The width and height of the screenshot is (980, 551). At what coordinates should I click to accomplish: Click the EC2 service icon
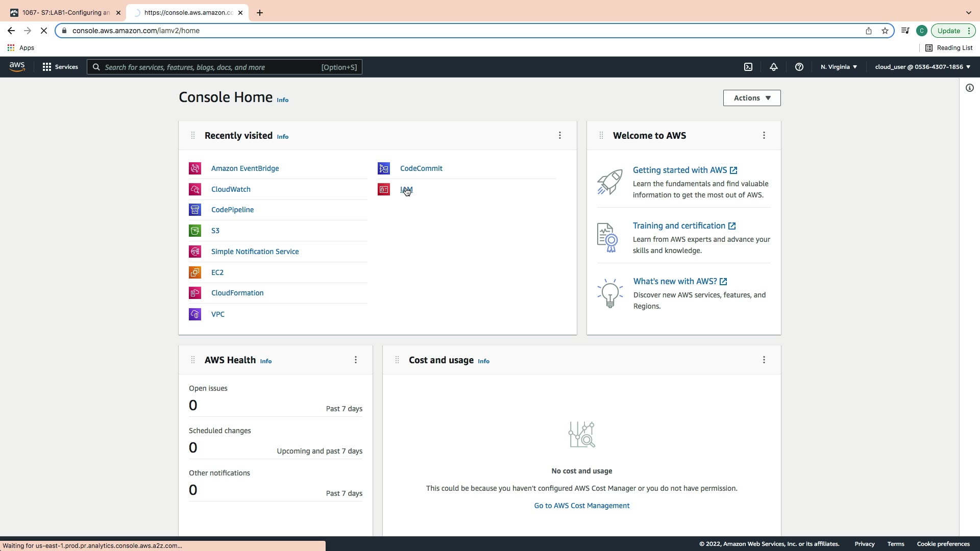[x=195, y=272]
